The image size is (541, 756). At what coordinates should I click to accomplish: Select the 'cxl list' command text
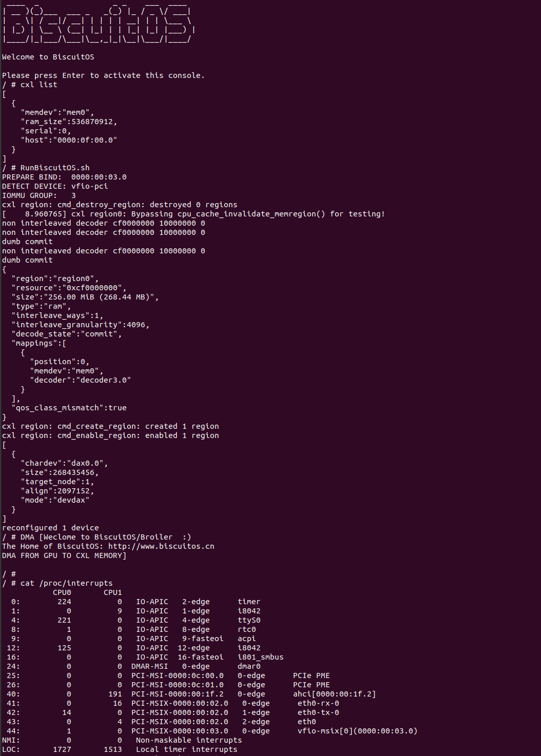click(39, 85)
